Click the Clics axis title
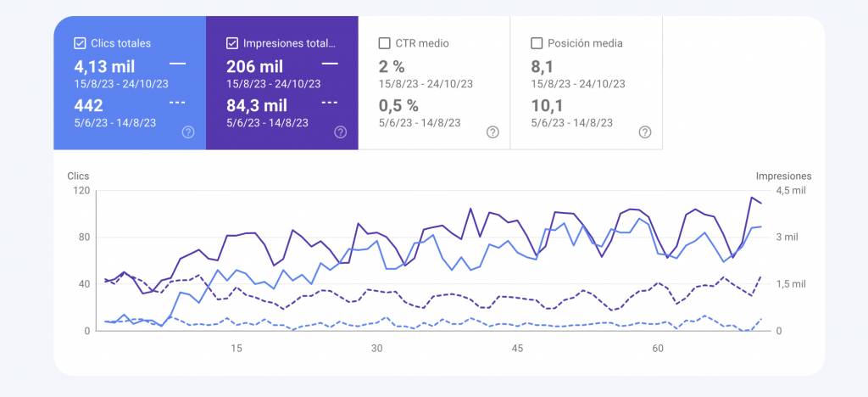This screenshot has width=868, height=397. pos(78,176)
